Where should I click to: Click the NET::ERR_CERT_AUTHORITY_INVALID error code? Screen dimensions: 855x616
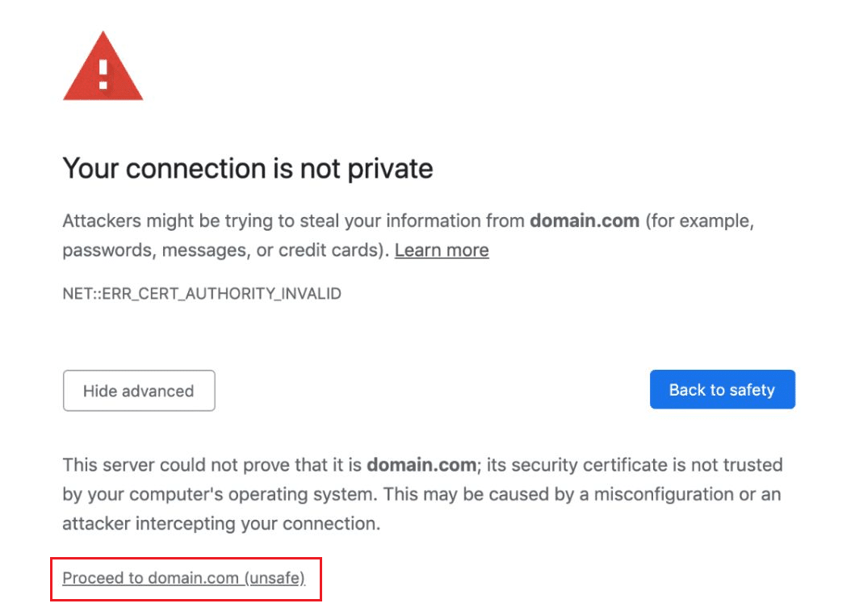point(202,294)
